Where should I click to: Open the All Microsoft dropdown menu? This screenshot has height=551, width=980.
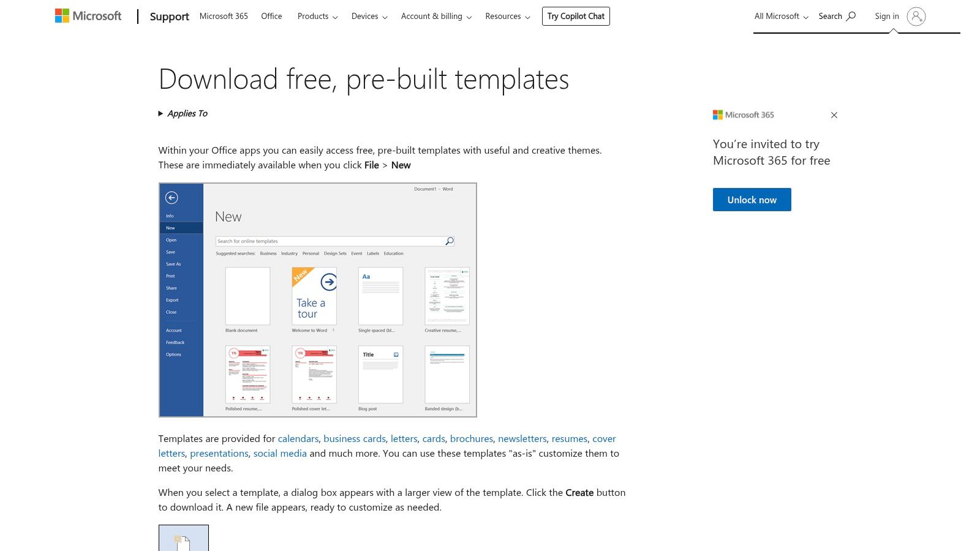click(781, 17)
